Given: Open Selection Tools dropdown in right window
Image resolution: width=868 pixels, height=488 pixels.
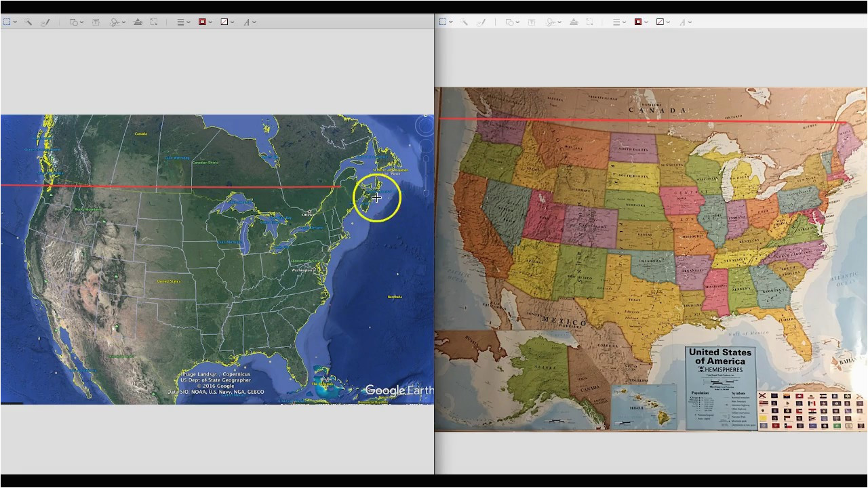Looking at the screenshot, I should click(446, 22).
